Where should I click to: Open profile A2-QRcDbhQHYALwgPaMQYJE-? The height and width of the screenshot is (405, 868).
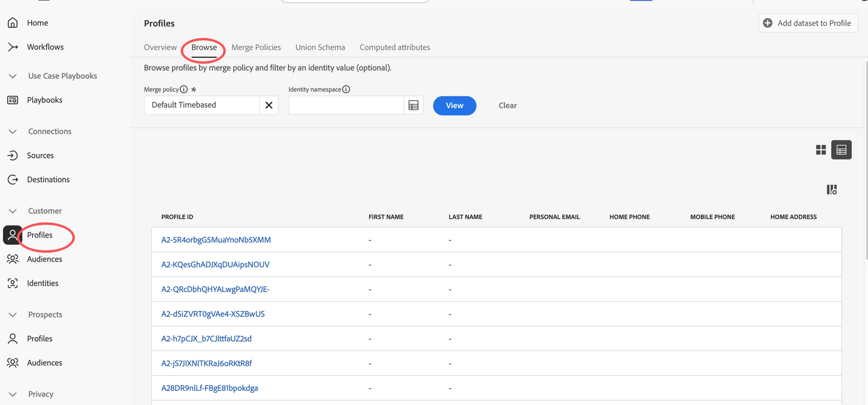coord(215,289)
